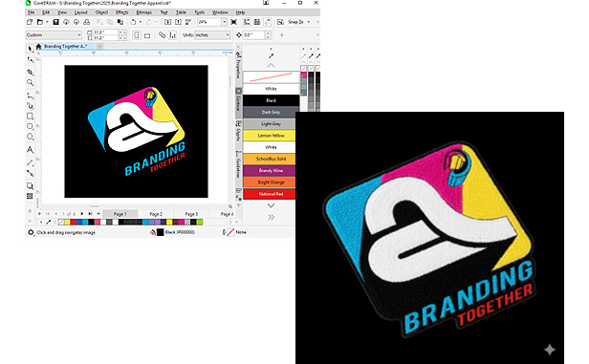589x364 pixels.
Task: Select the Ellipse tool in the toolbox
Action: [30, 126]
